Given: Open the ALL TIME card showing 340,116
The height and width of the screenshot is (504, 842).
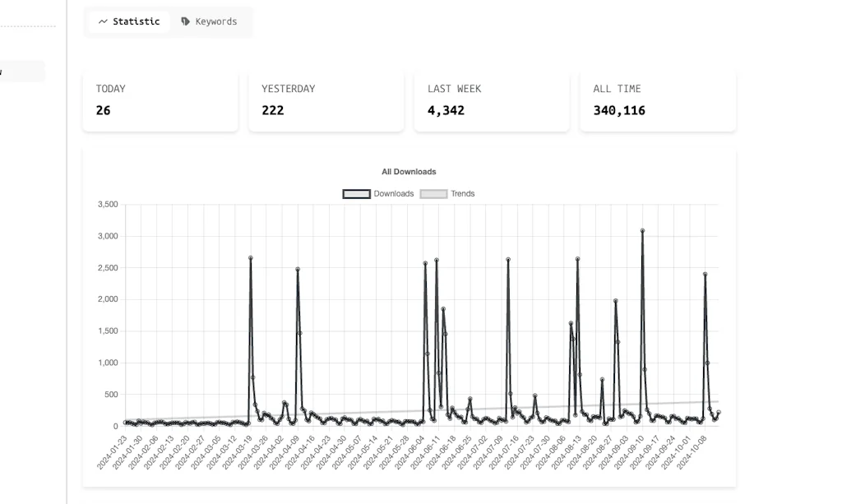Looking at the screenshot, I should [657, 99].
